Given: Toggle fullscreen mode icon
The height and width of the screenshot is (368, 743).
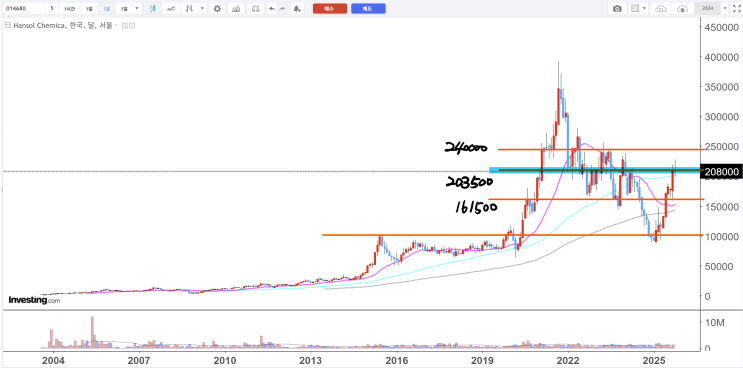Looking at the screenshot, I should 736,9.
